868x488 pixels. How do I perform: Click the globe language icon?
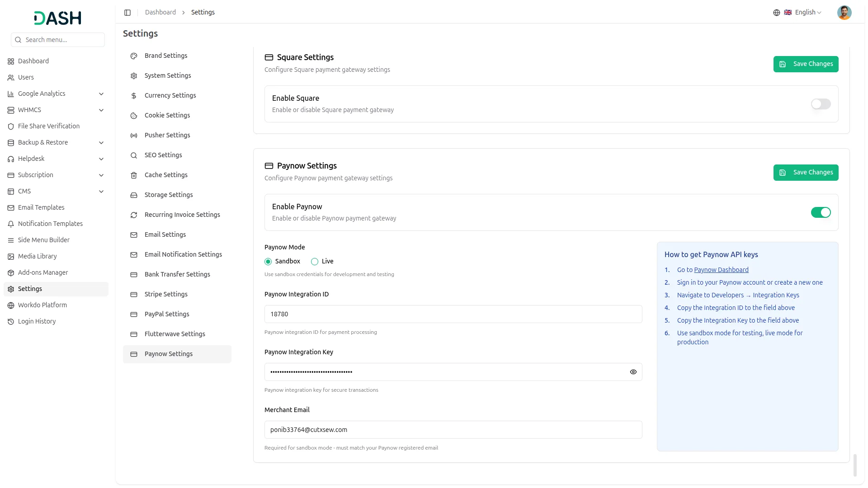pos(777,13)
